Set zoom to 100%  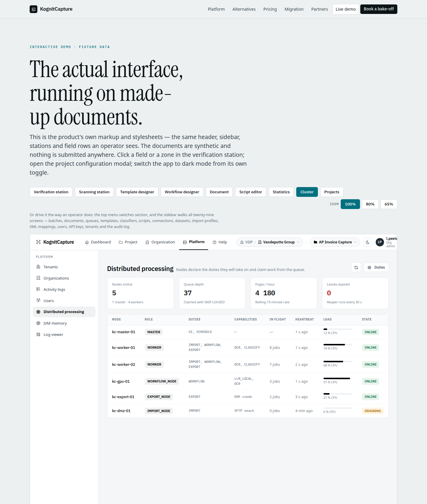tap(350, 204)
